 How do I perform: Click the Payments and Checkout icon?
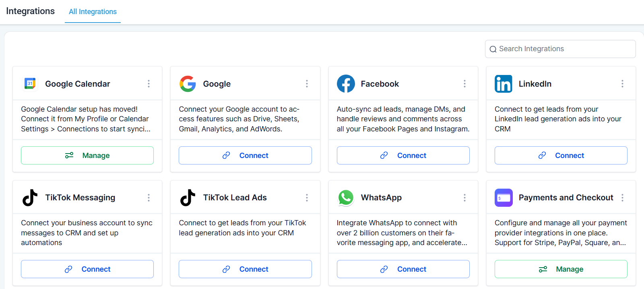click(504, 197)
